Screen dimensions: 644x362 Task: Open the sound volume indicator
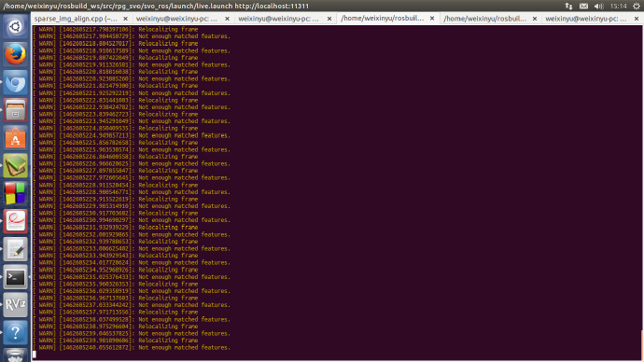pyautogui.click(x=599, y=6)
